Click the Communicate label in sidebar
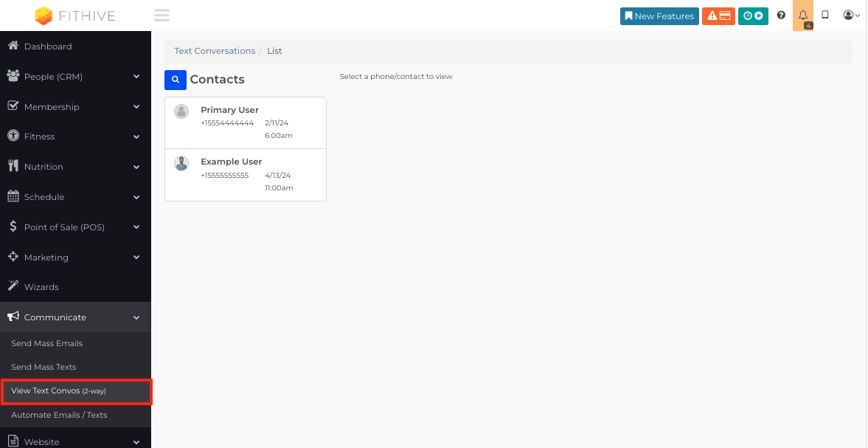 [x=55, y=317]
